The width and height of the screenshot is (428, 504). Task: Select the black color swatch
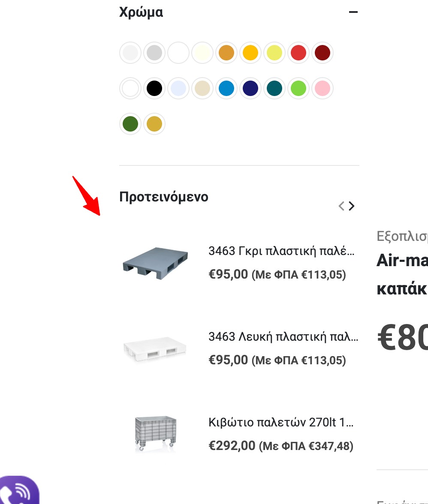pos(154,89)
